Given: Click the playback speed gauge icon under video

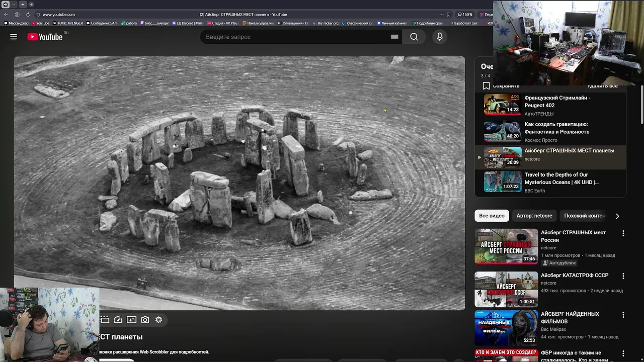Looking at the screenshot, I should point(118,320).
